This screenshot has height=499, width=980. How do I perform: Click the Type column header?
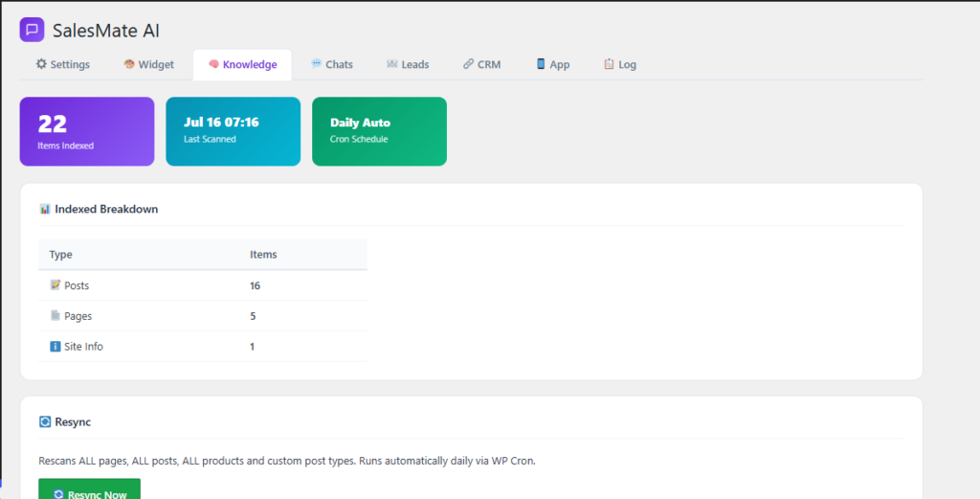60,255
